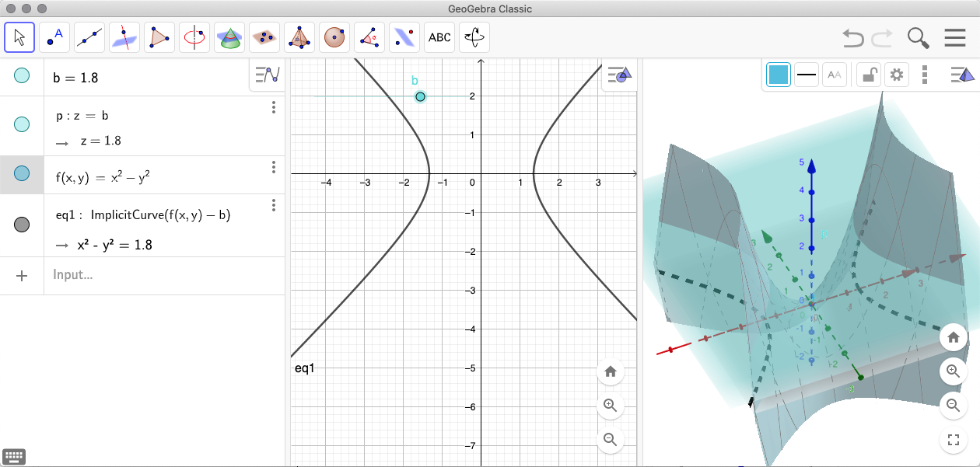Image resolution: width=980 pixels, height=467 pixels.
Task: Enter fullscreen mode from 3D view
Action: click(954, 440)
